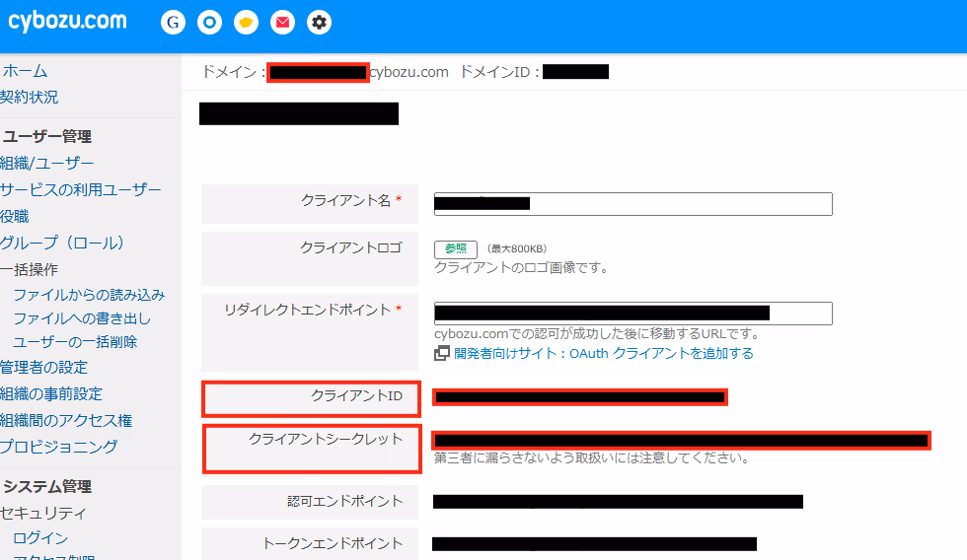The height and width of the screenshot is (560, 967).
Task: Focus the クライアント名 input field
Action: coord(633,204)
